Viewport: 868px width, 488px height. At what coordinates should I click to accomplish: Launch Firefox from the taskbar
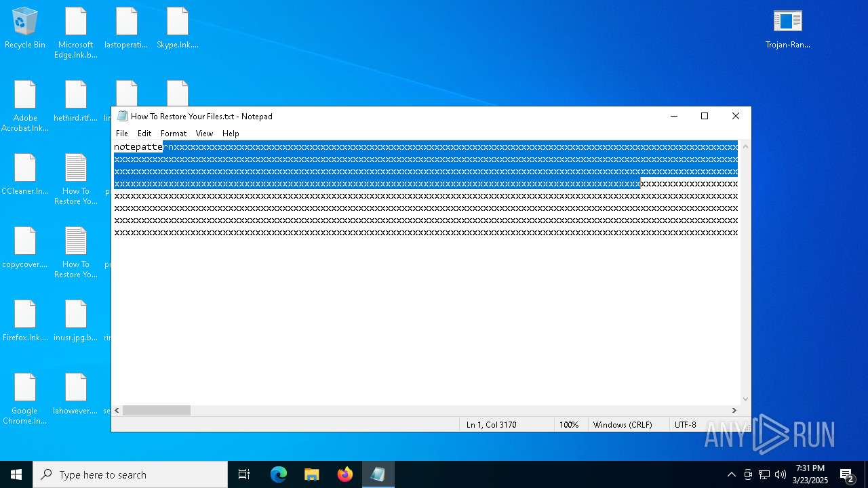pos(345,474)
